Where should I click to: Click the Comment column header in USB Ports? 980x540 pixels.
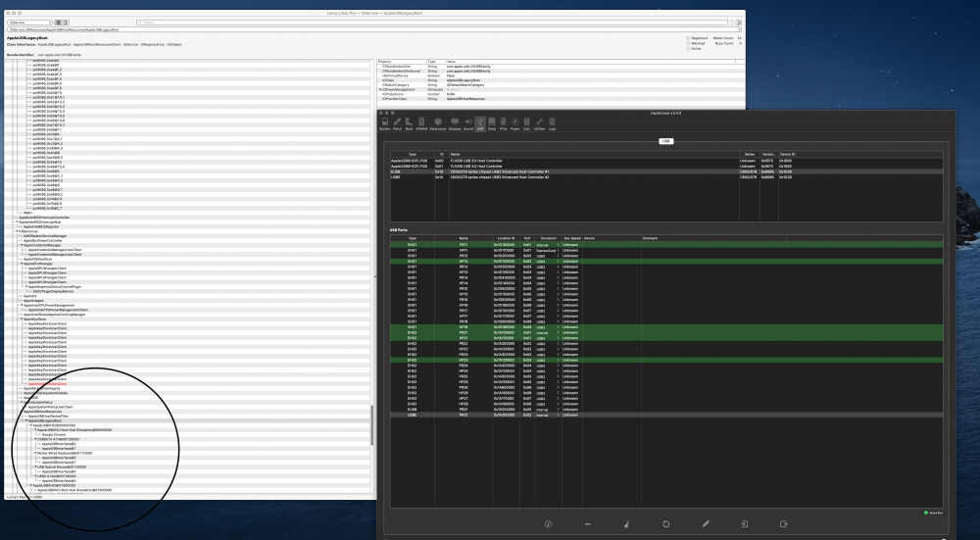713,238
